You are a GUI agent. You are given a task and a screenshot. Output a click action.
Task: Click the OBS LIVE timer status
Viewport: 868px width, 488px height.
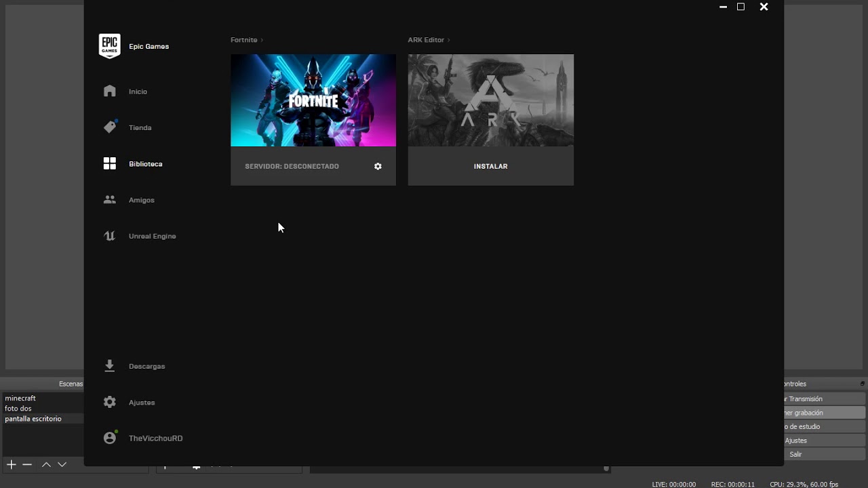[674, 485]
